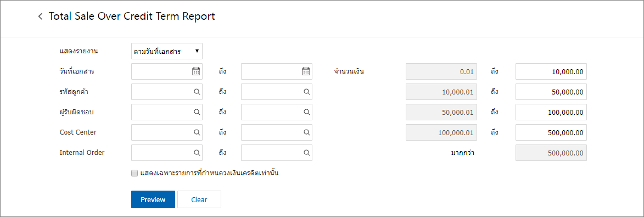Click search icon in first รหัสลูกค้า field
This screenshot has height=217, width=644.
(x=197, y=92)
